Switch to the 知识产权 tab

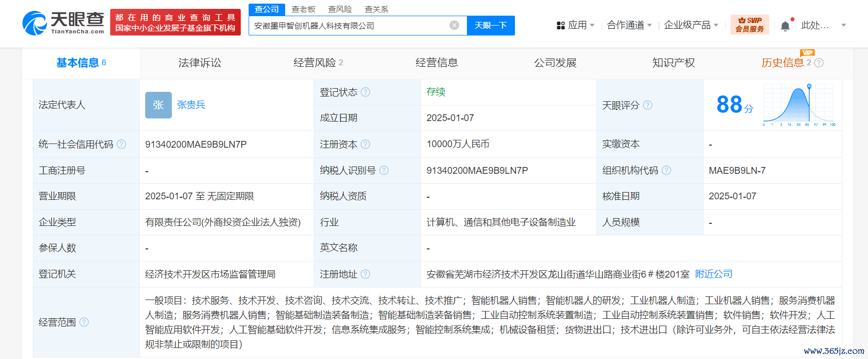[x=674, y=63]
